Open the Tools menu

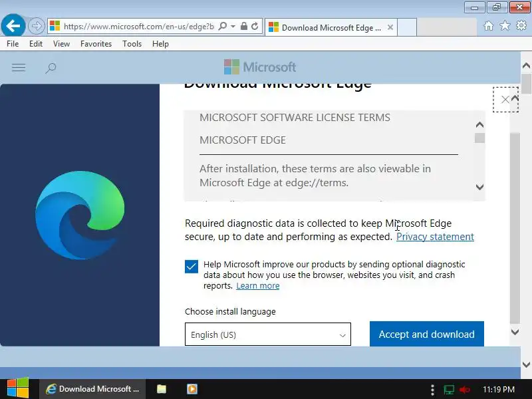[132, 44]
